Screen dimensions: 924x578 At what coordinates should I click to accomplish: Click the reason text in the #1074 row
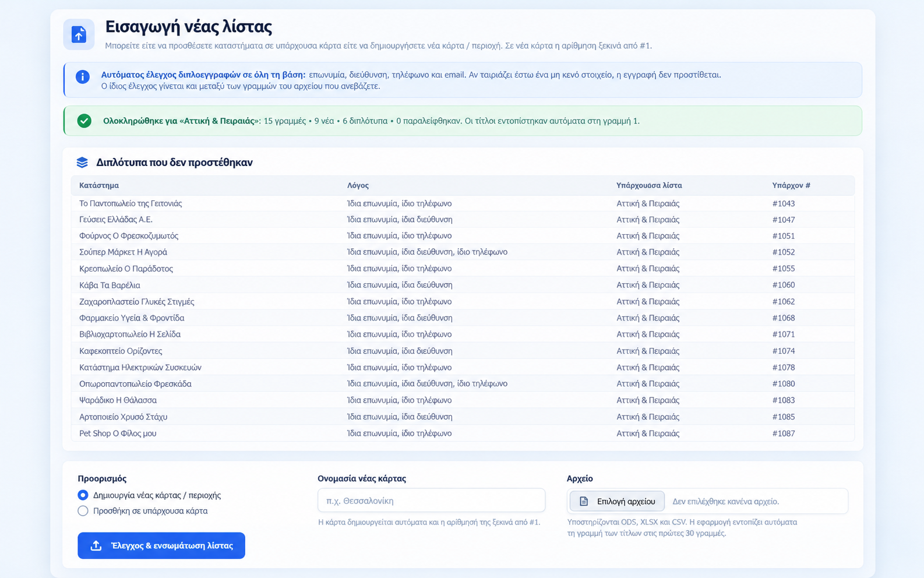point(400,351)
